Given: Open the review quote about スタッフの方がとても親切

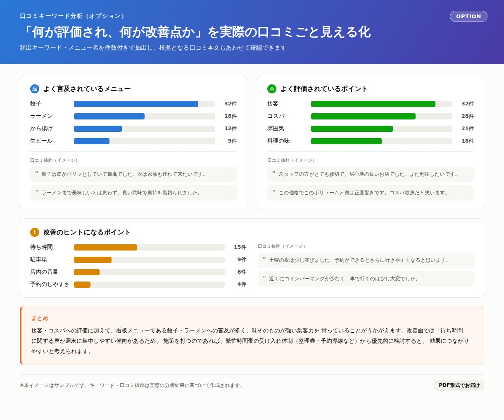Looking at the screenshot, I should coord(371,174).
